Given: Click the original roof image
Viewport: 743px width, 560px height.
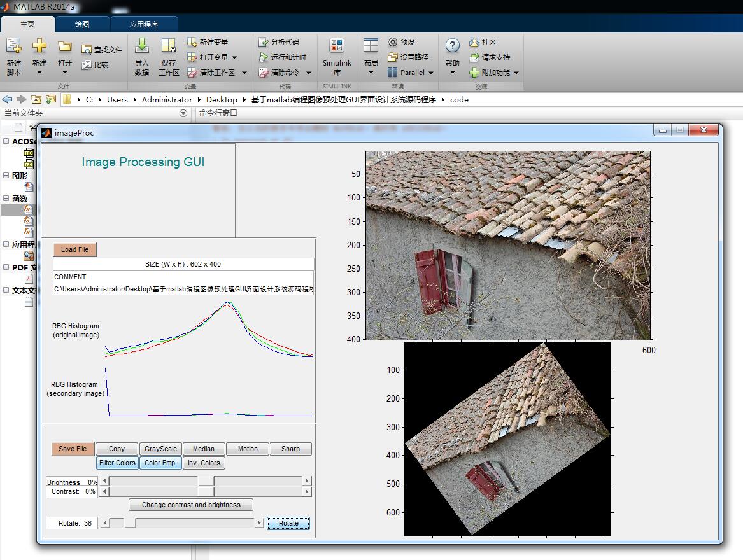Looking at the screenshot, I should [x=508, y=246].
